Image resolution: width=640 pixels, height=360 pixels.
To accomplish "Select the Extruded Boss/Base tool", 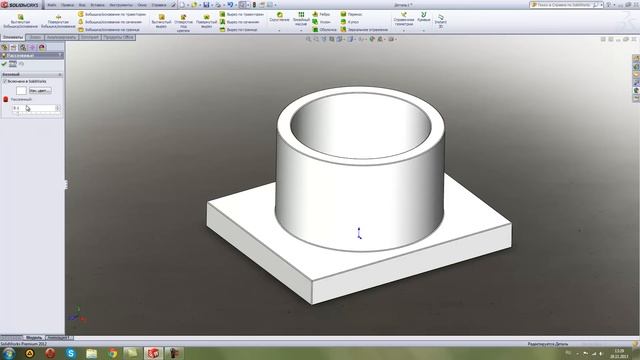I will 20,21.
